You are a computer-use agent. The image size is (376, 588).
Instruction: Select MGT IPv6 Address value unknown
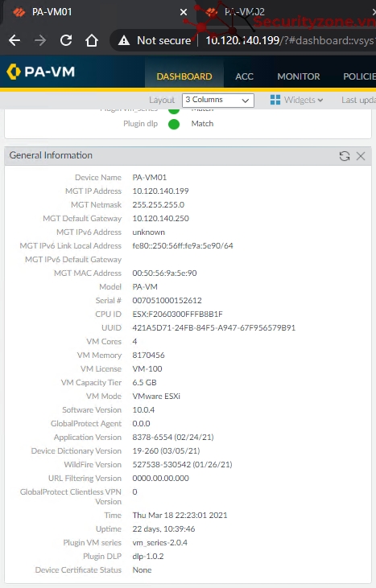click(149, 232)
